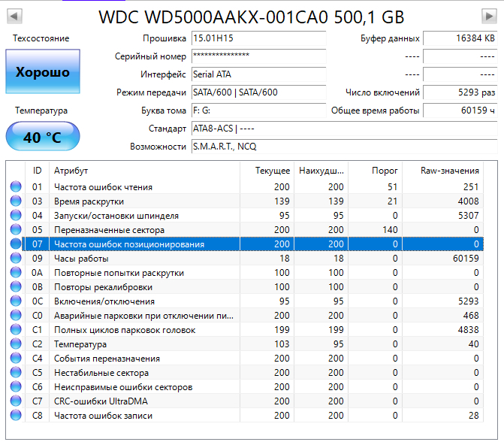
Task: Click the 40 °C temperature button
Action: (43, 136)
